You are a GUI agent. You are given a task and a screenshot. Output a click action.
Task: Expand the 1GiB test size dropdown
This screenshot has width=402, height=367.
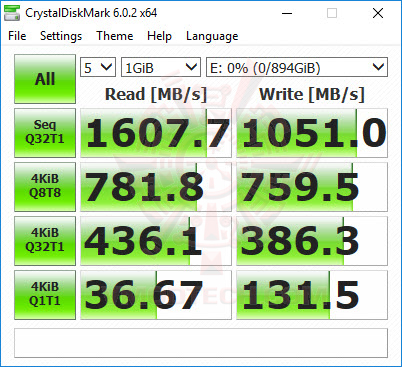(x=161, y=67)
